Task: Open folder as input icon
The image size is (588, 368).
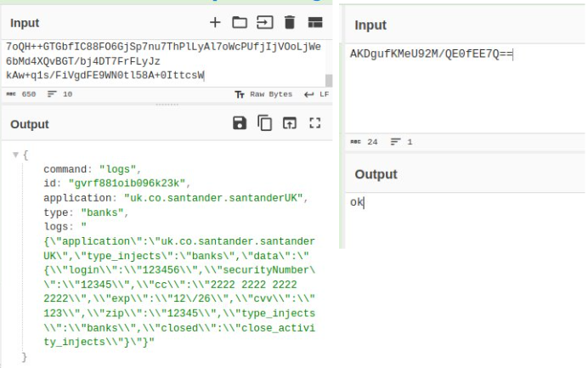Action: pyautogui.click(x=240, y=22)
